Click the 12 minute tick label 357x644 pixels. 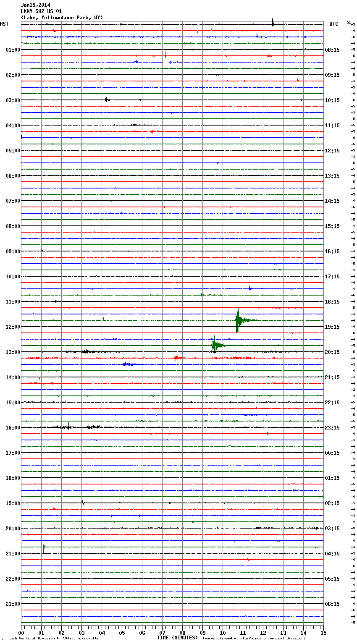click(x=263, y=633)
